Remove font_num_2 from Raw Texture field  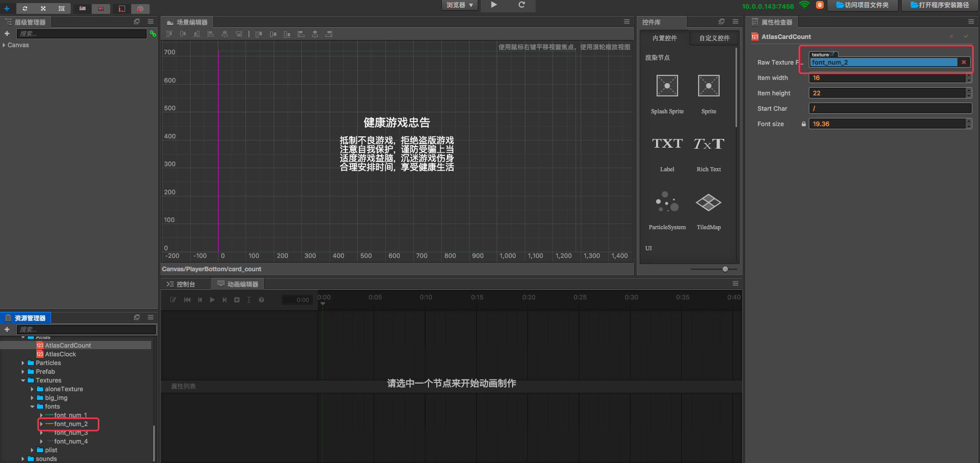click(x=964, y=63)
